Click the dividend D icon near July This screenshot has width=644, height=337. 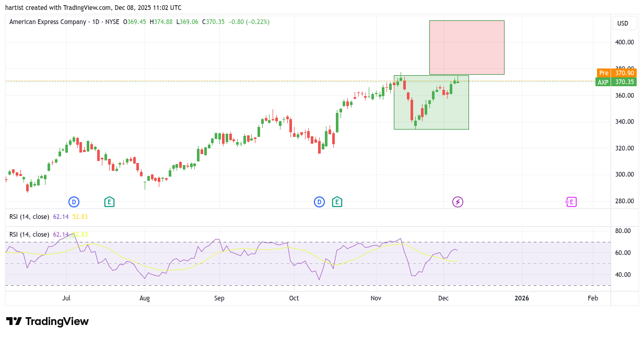click(x=74, y=202)
